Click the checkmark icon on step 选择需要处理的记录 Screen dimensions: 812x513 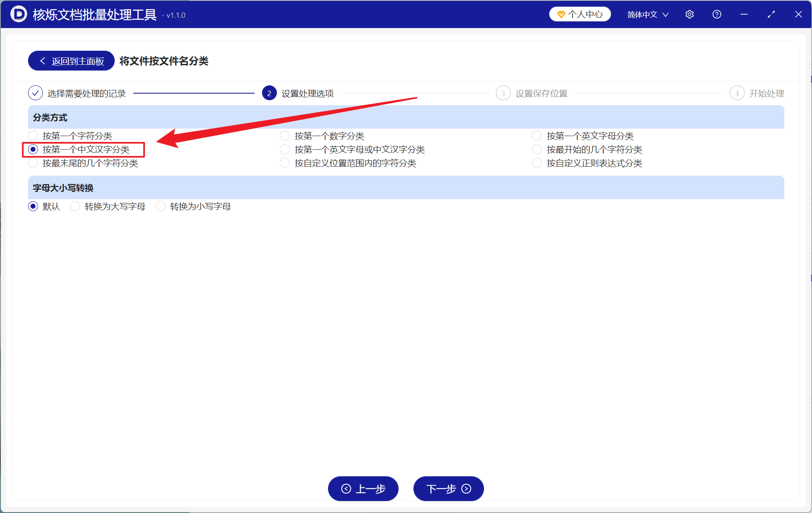(35, 93)
